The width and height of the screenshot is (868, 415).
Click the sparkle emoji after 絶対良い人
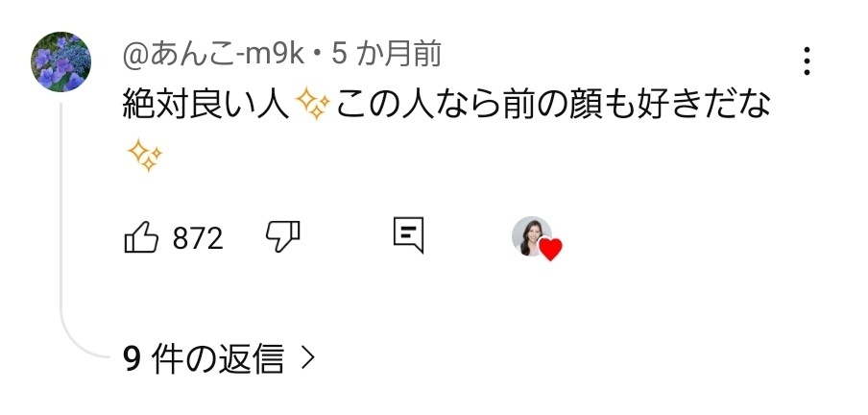tap(312, 104)
